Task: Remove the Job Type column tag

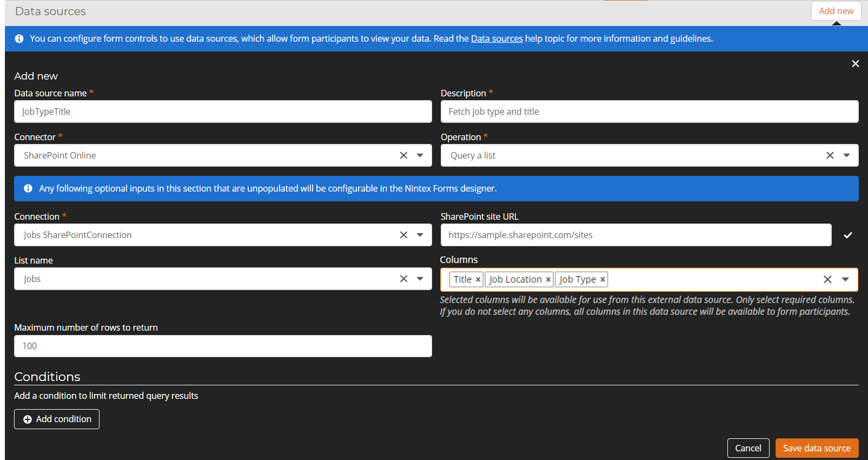Action: click(602, 279)
